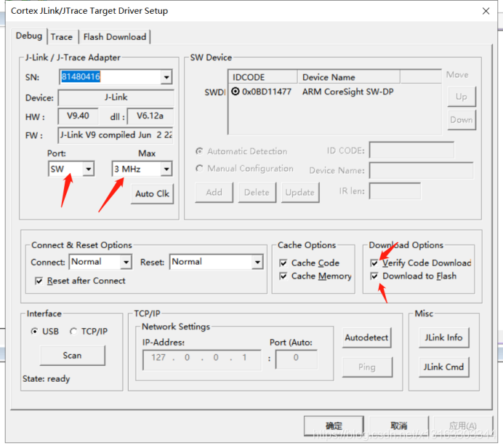Click the ID CODE input field
This screenshot has width=503, height=448.
coord(411,150)
